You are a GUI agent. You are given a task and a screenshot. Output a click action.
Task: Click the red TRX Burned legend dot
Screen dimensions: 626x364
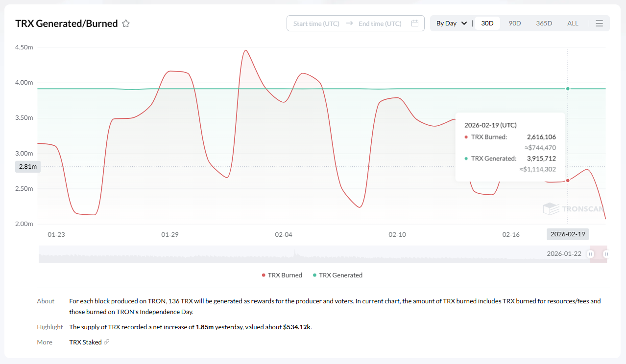click(264, 275)
